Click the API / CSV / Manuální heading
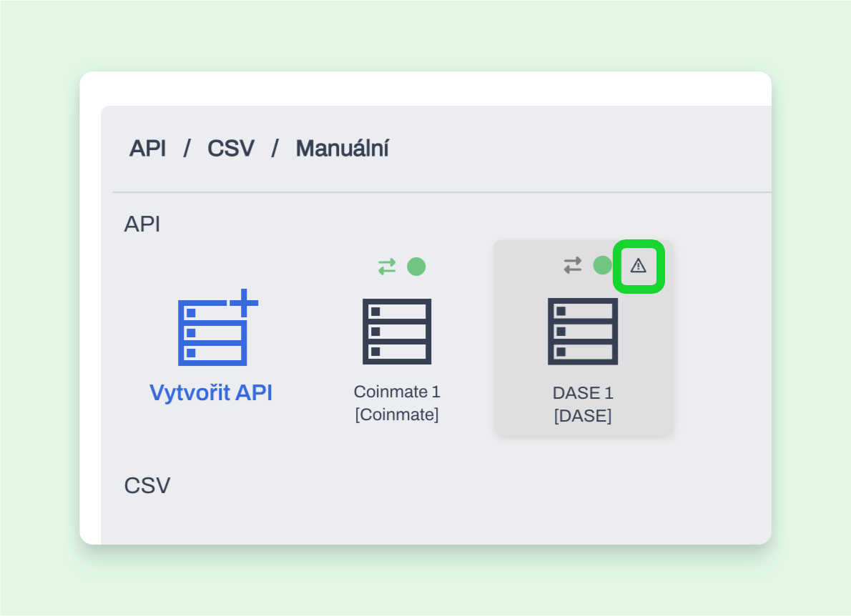 click(x=259, y=148)
